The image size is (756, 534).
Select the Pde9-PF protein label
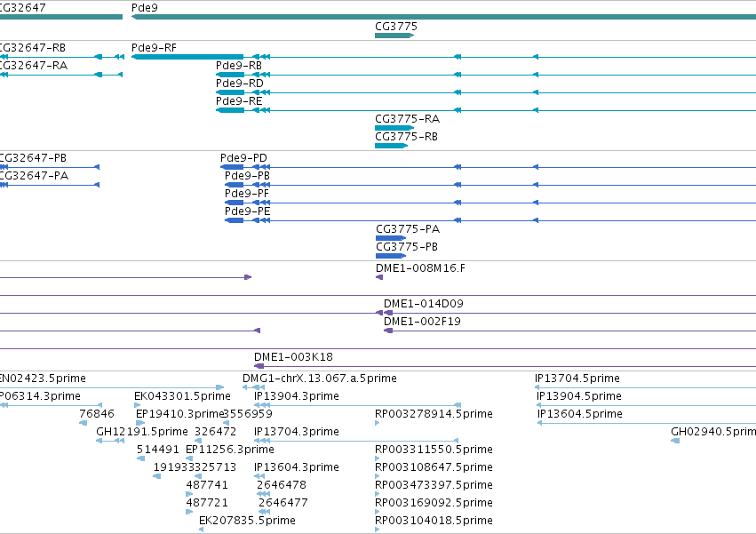tap(247, 194)
